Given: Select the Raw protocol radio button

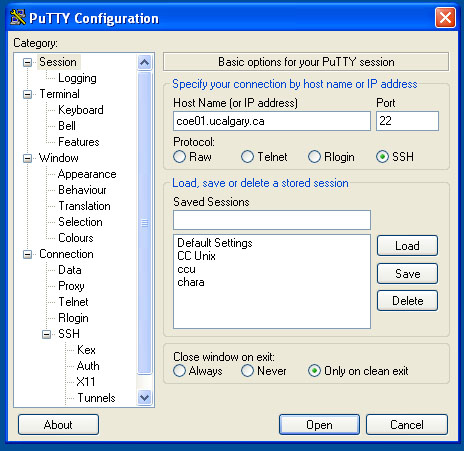Looking at the screenshot, I should tap(180, 157).
